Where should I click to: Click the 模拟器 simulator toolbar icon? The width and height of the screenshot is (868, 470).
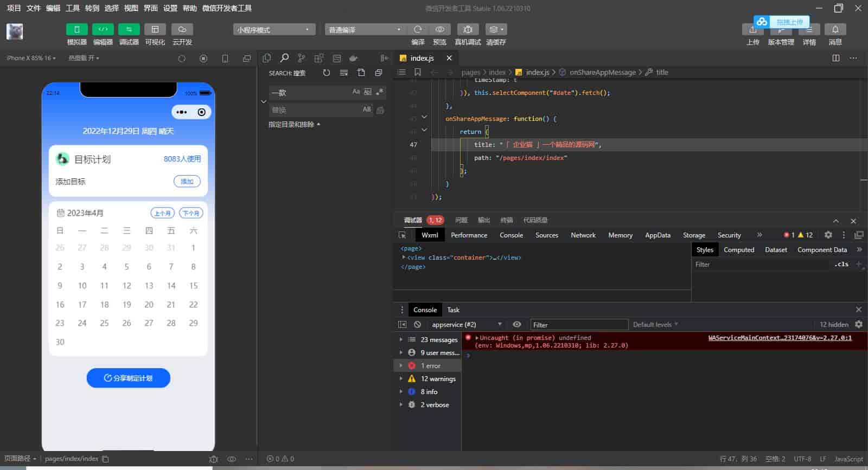[x=76, y=29]
